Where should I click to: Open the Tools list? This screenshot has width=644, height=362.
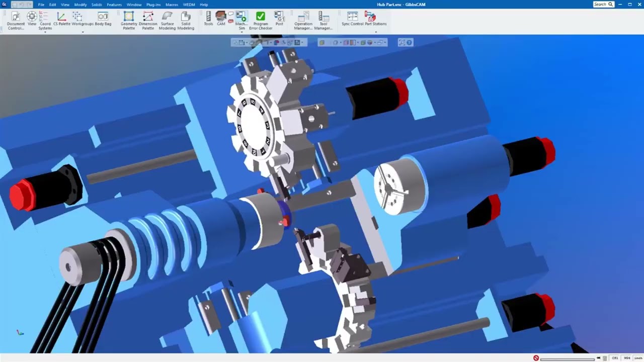click(208, 19)
